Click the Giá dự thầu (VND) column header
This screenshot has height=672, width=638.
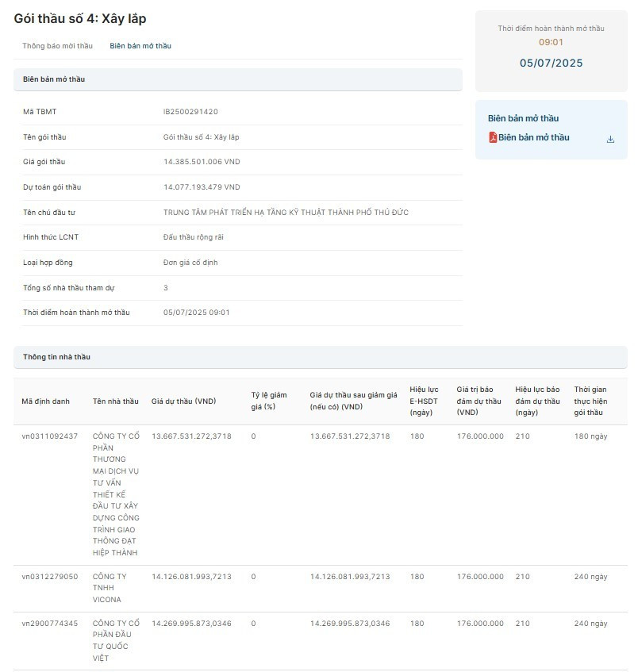183,401
